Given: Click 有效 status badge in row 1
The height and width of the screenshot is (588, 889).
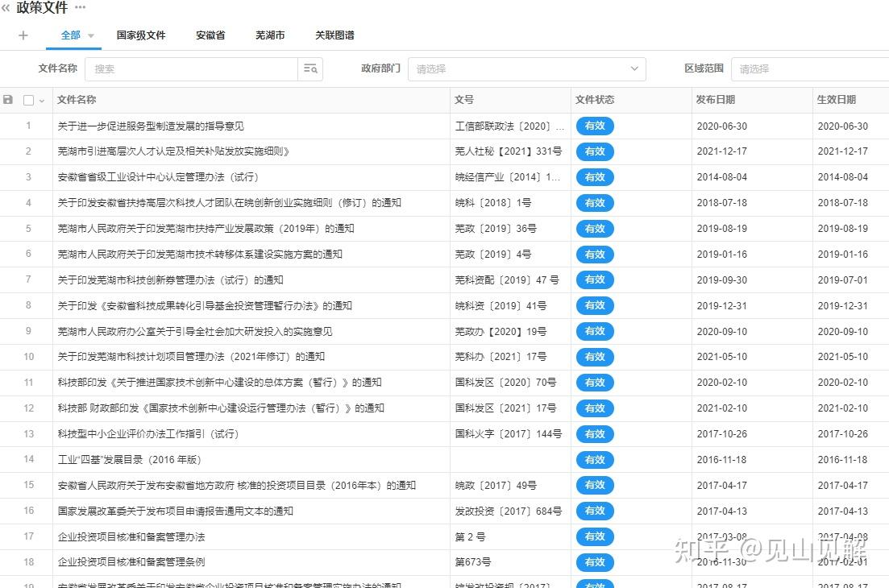Looking at the screenshot, I should click(x=595, y=126).
